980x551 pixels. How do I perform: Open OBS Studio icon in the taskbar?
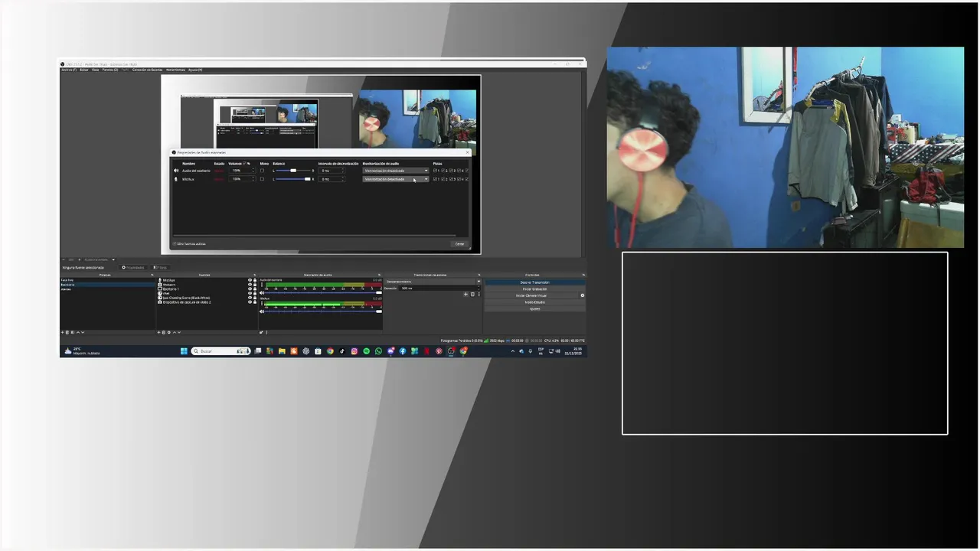pyautogui.click(x=451, y=351)
